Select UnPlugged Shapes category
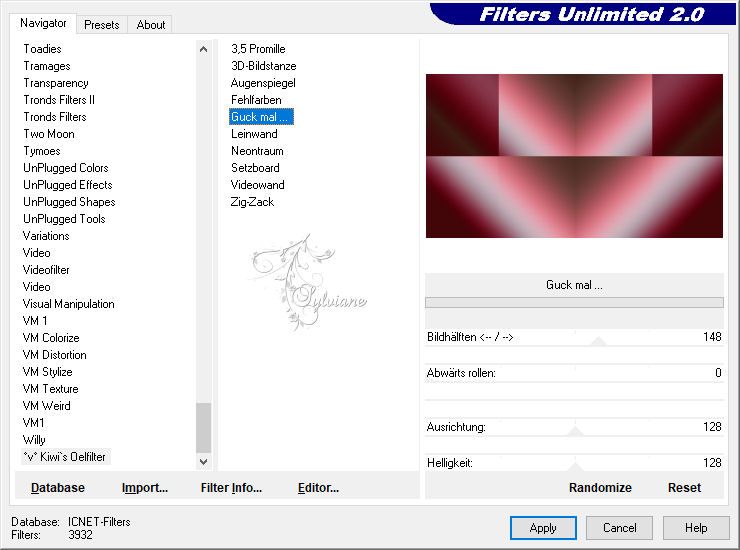The image size is (740, 550). [x=69, y=202]
